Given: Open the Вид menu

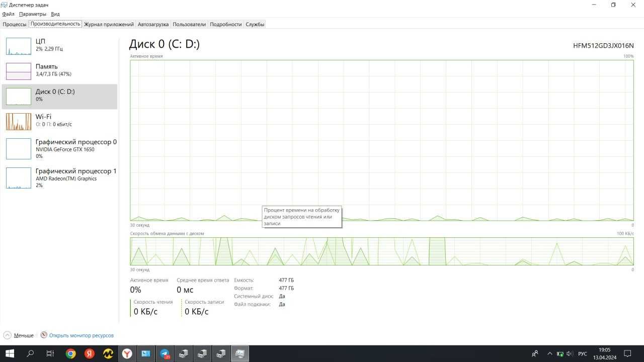Looking at the screenshot, I should point(55,14).
